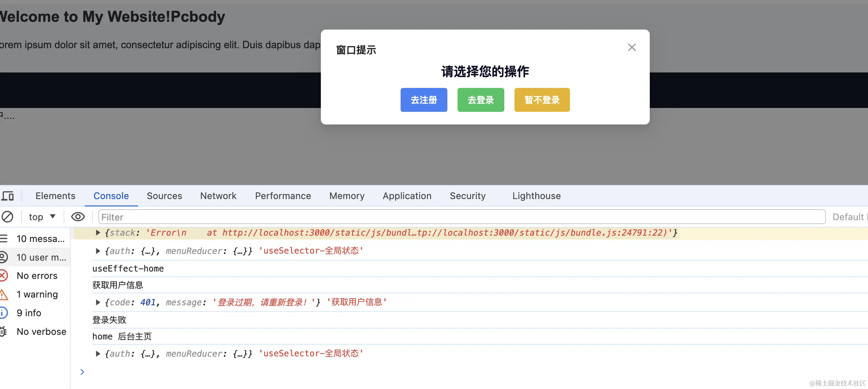Switch to the Network tab
The image size is (868, 389).
pos(218,196)
